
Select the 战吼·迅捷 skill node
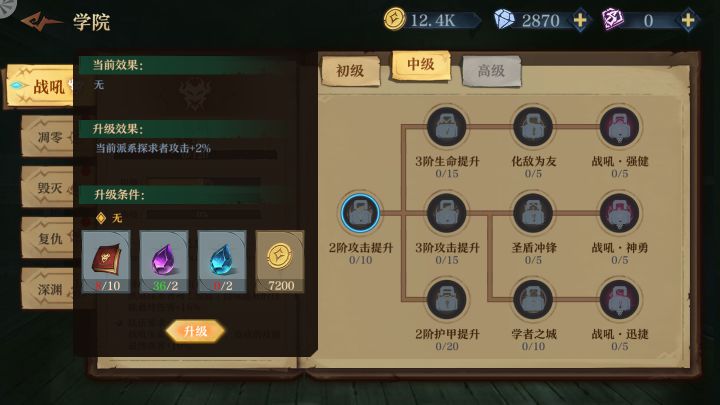tap(619, 299)
